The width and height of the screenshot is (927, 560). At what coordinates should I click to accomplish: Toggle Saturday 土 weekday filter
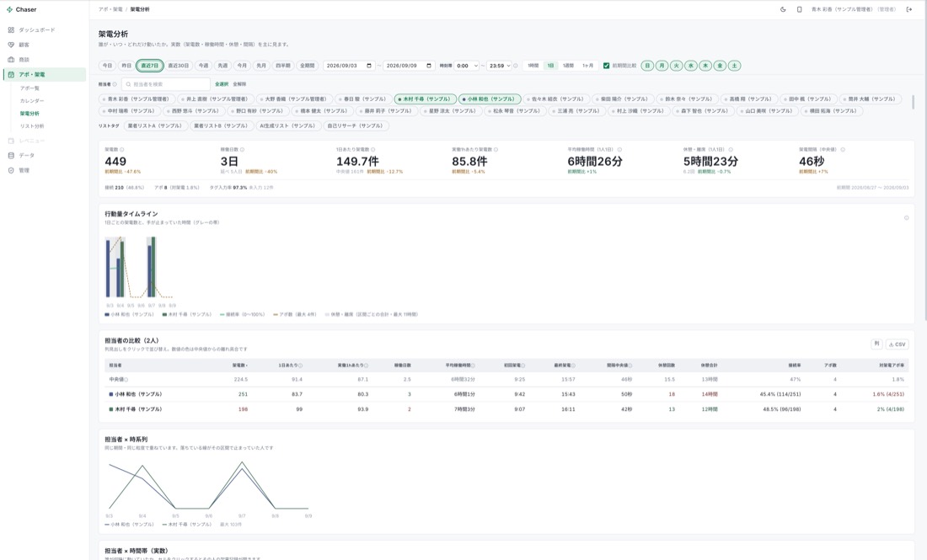click(734, 66)
